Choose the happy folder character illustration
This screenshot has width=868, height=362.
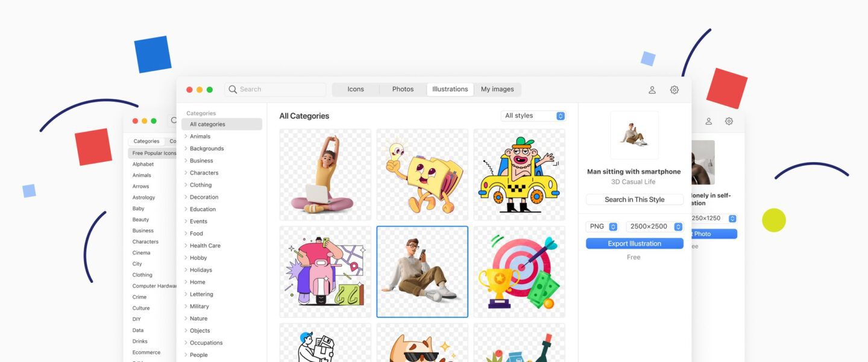422,174
